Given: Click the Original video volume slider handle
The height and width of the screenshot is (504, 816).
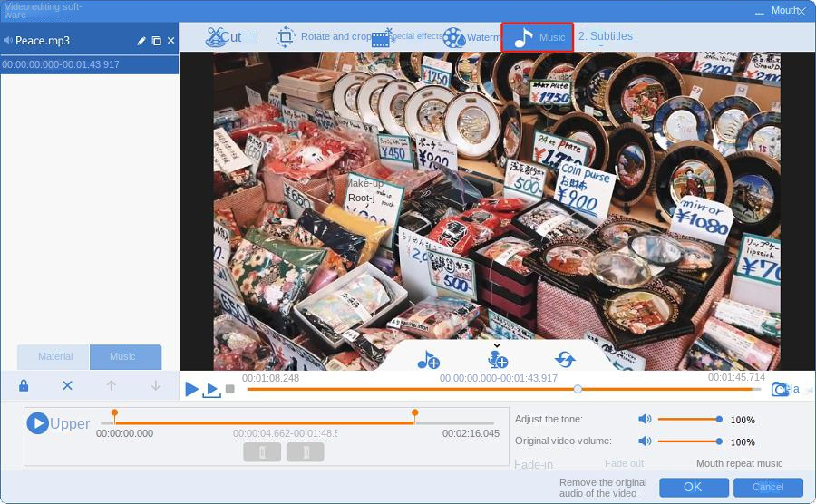Looking at the screenshot, I should 719,441.
